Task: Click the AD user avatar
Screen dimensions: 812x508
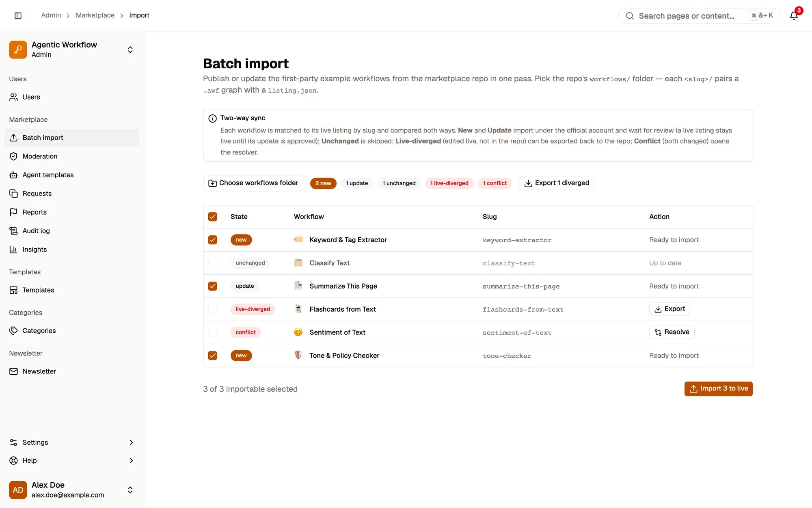Action: click(x=18, y=490)
